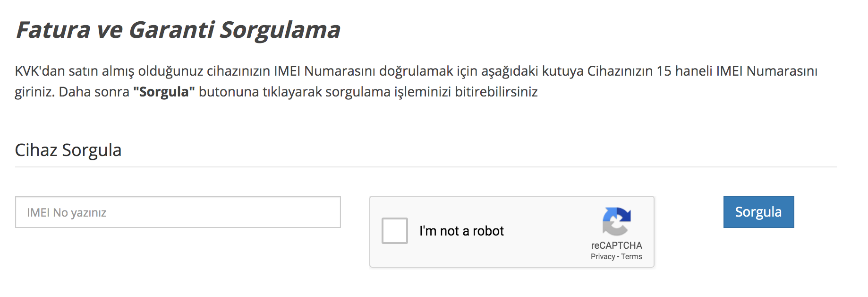Image resolution: width=868 pixels, height=297 pixels.
Task: Click the reCAPTCHA text under the logo
Action: (617, 245)
